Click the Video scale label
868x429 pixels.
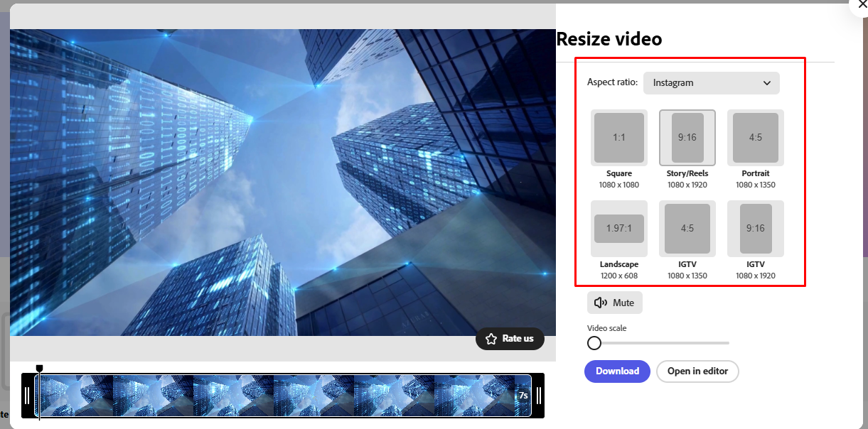tap(607, 328)
